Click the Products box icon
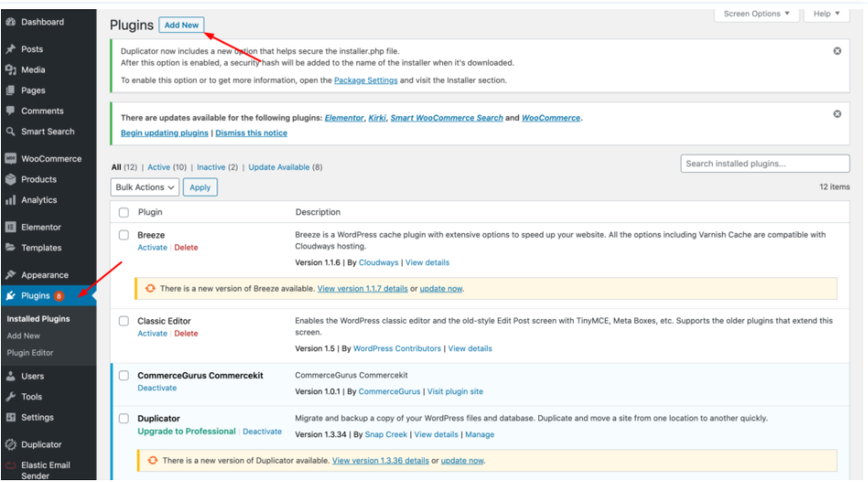The height and width of the screenshot is (482, 868). (x=11, y=179)
